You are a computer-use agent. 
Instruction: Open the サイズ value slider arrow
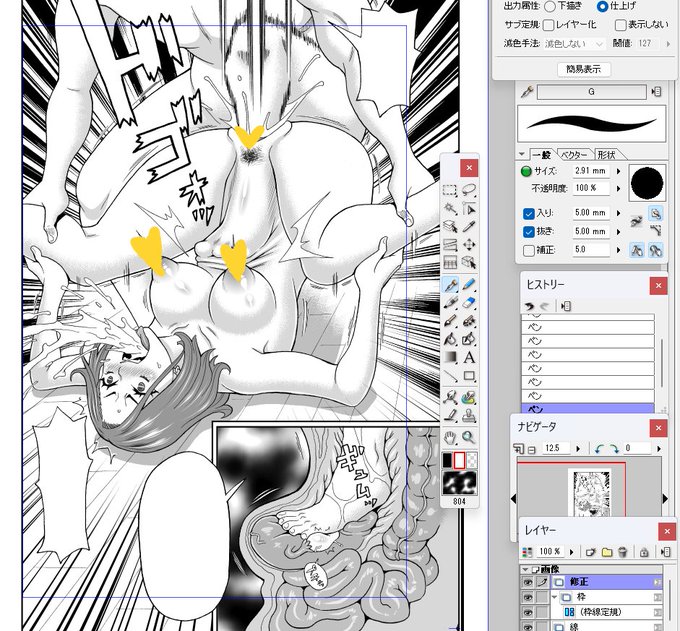click(618, 171)
